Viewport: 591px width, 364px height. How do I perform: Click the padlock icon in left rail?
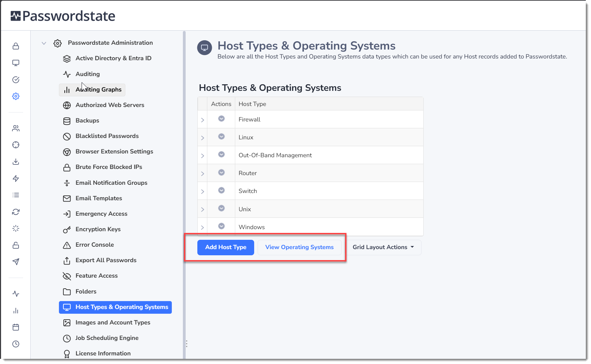click(16, 46)
